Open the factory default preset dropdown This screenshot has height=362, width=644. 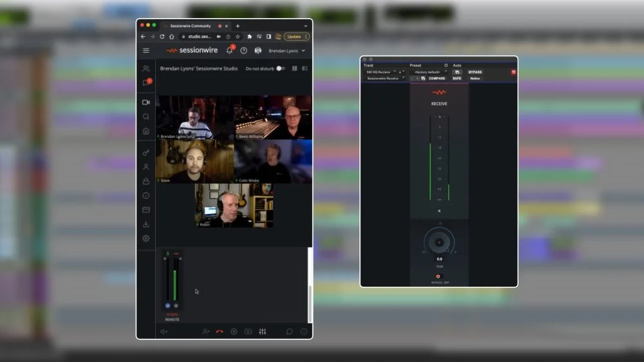[429, 72]
